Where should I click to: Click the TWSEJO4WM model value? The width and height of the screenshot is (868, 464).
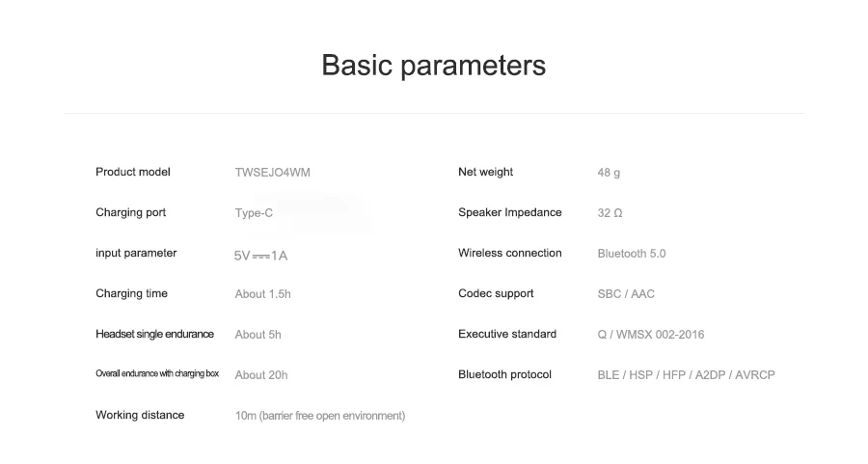click(272, 173)
